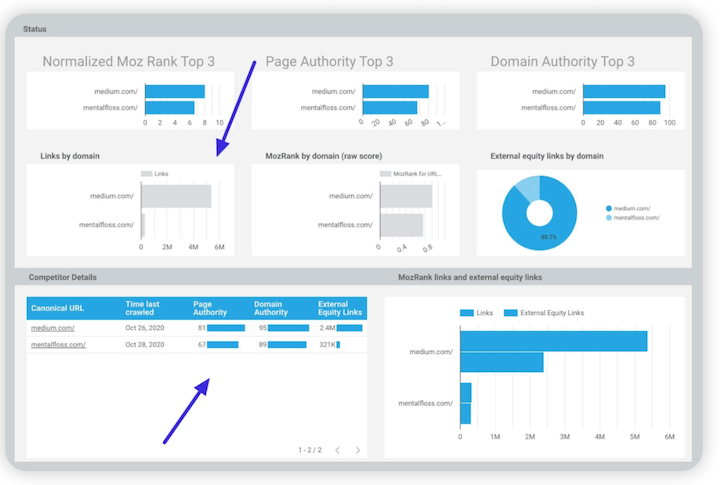Go to next page of competitor table
Image resolution: width=720 pixels, height=485 pixels.
coord(358,450)
